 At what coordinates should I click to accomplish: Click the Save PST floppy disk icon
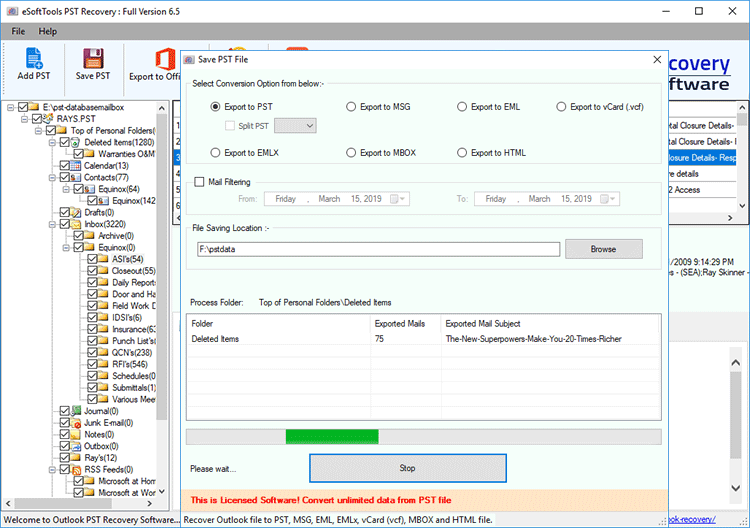pos(93,58)
